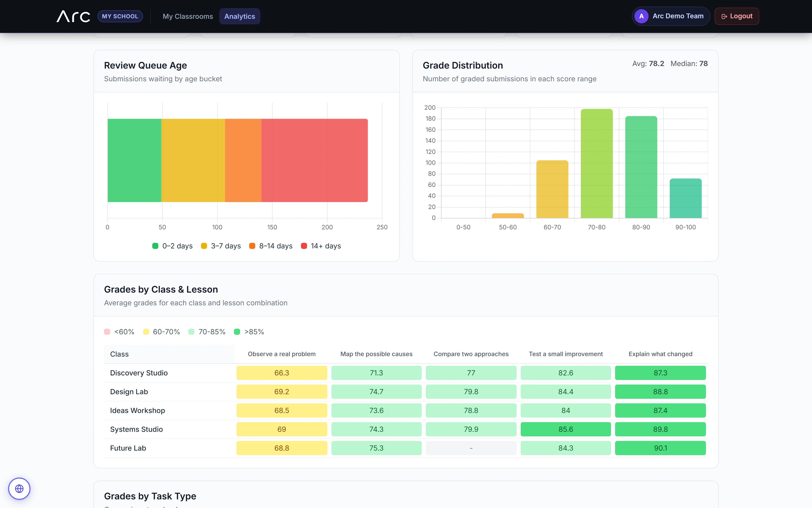Click the Logout button

tap(736, 16)
